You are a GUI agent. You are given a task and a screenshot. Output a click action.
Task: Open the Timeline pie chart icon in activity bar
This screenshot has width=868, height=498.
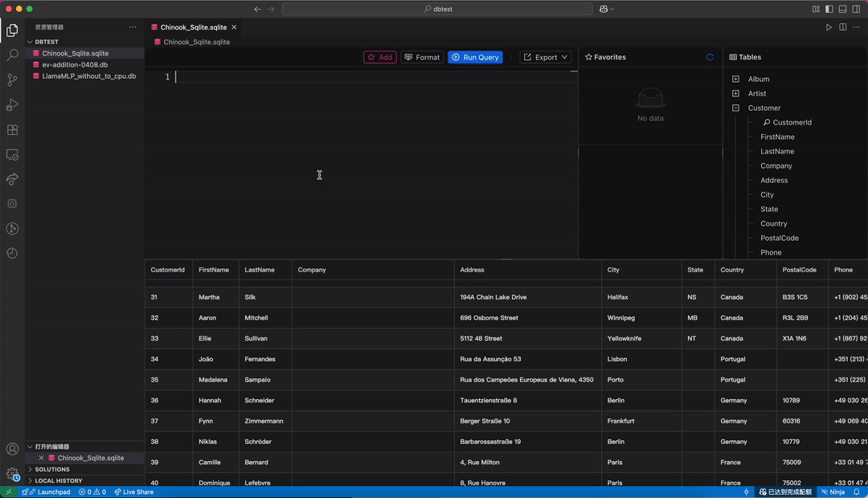(x=12, y=253)
